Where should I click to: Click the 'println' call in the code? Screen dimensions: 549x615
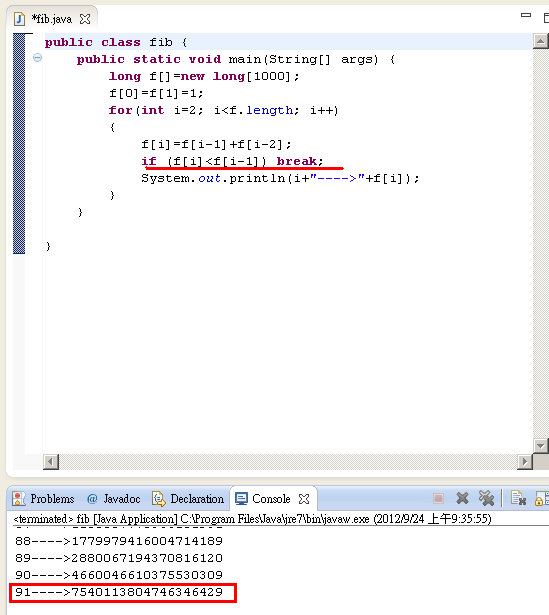click(x=257, y=178)
